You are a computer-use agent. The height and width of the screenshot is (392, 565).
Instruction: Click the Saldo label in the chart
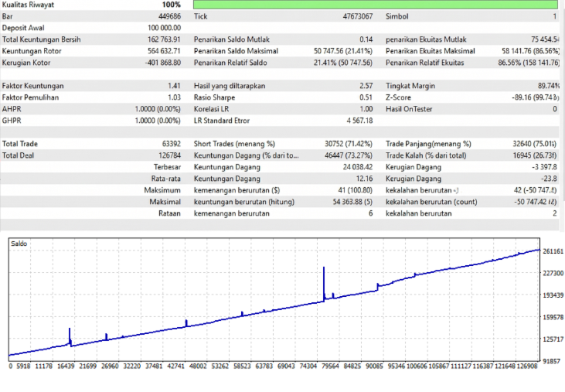(x=18, y=243)
